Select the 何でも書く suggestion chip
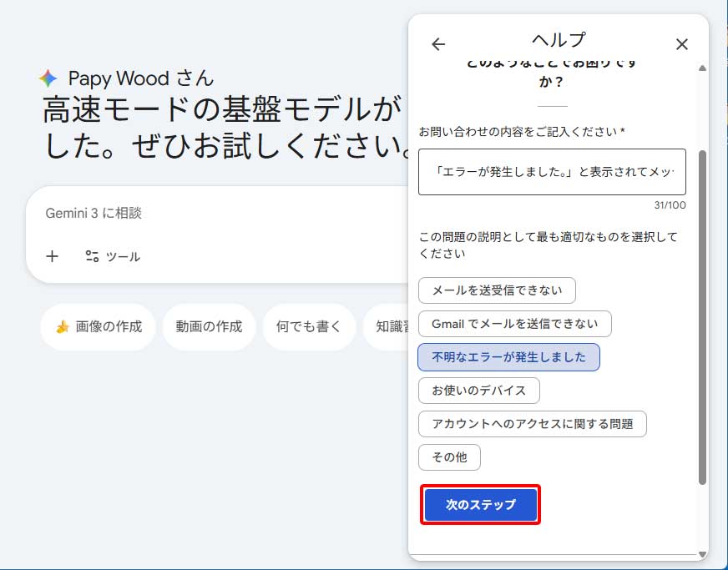The image size is (728, 570). coord(309,328)
